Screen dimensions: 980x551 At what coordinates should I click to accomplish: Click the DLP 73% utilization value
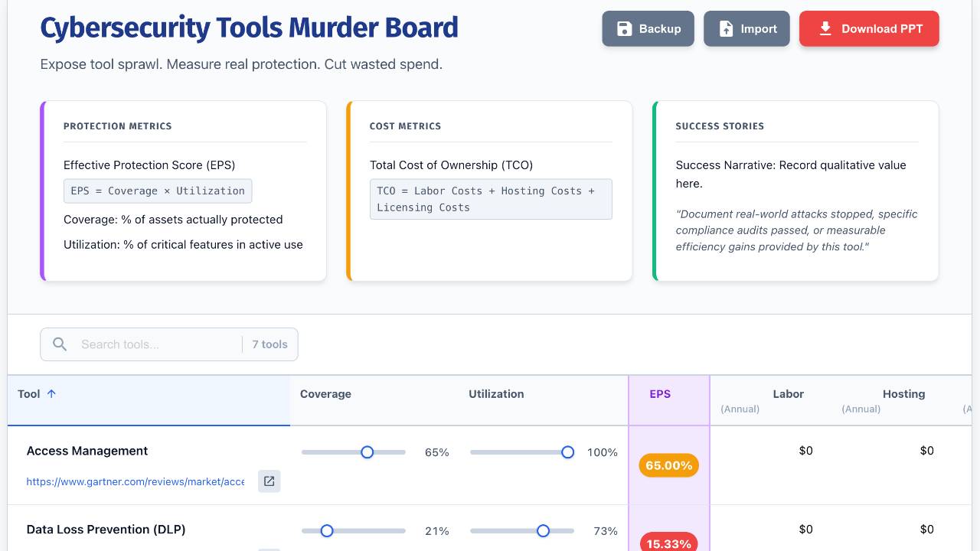tap(606, 531)
